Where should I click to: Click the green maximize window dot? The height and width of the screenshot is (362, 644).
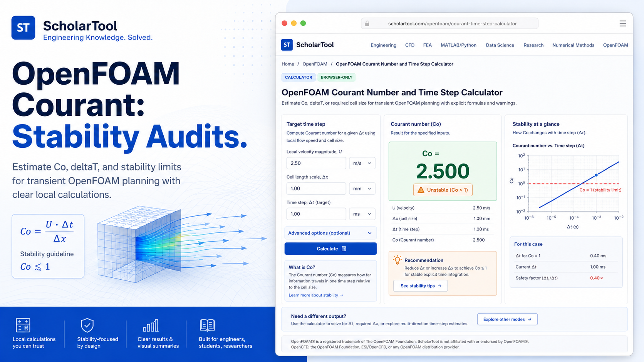pyautogui.click(x=303, y=23)
